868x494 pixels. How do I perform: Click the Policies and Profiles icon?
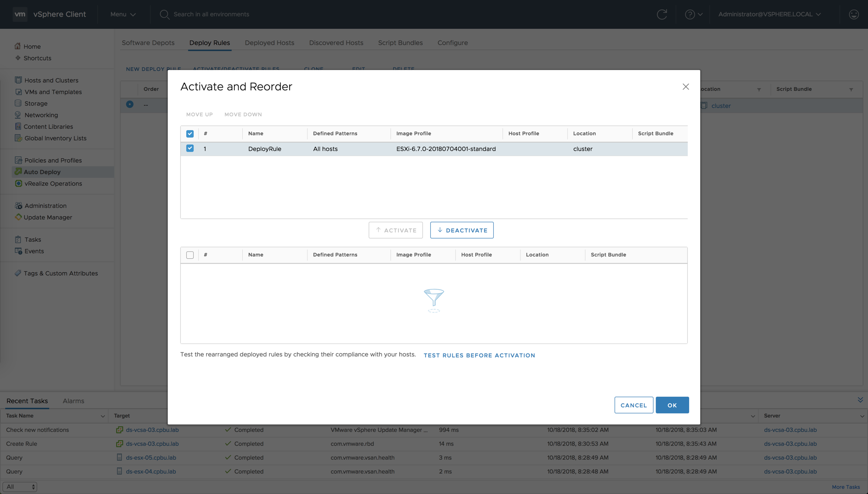pyautogui.click(x=18, y=160)
